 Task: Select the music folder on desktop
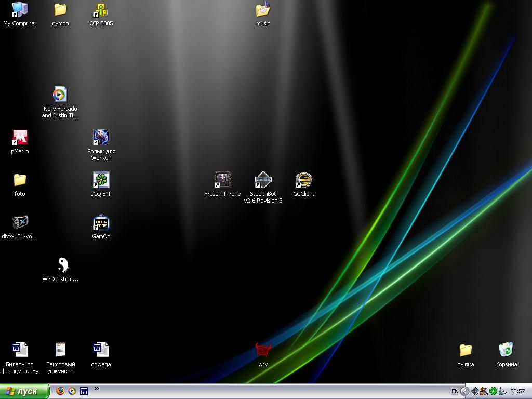point(263,10)
